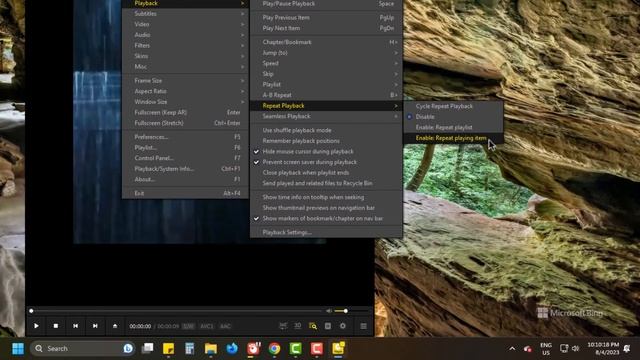Toggle the 3D mode icon

pos(298,326)
